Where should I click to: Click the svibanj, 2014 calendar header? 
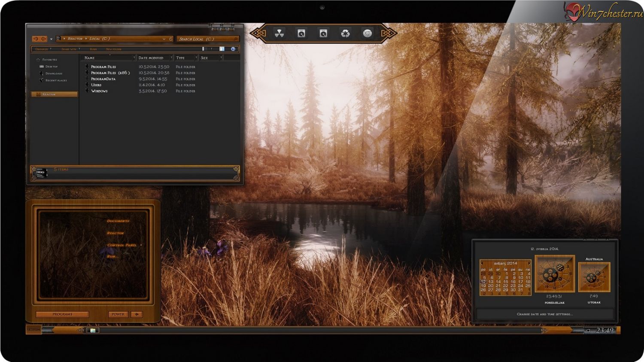pyautogui.click(x=505, y=263)
